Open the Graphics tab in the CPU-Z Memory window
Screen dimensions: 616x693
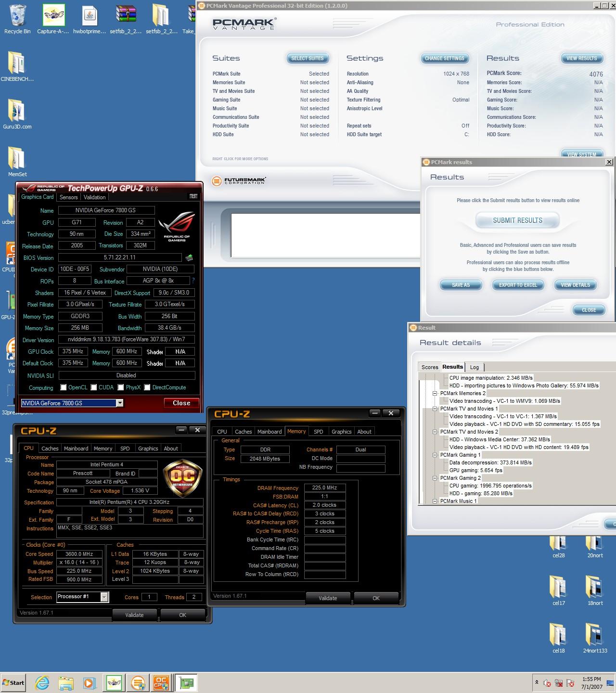pos(341,432)
